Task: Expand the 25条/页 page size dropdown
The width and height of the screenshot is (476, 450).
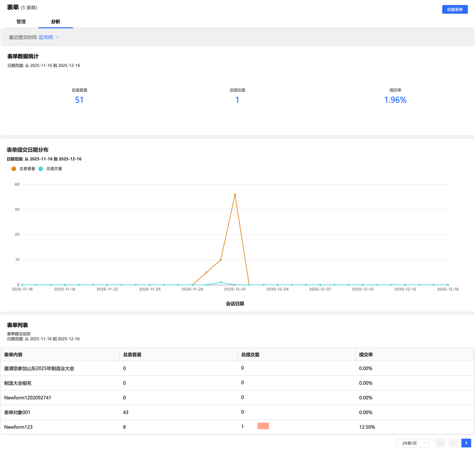Action: click(x=412, y=443)
